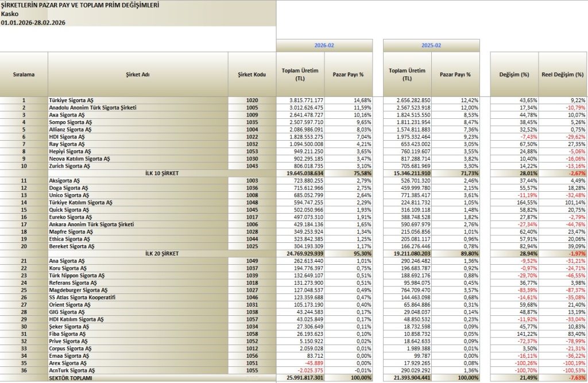Image resolution: width=588 pixels, height=383 pixels.
Task: Select the Şirket Adı column header
Action: 138,75
